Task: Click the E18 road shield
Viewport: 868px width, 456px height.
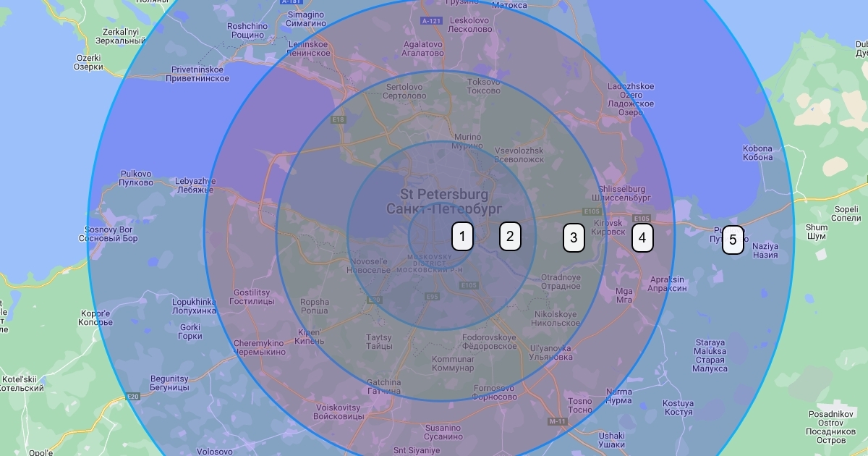Action: point(338,119)
